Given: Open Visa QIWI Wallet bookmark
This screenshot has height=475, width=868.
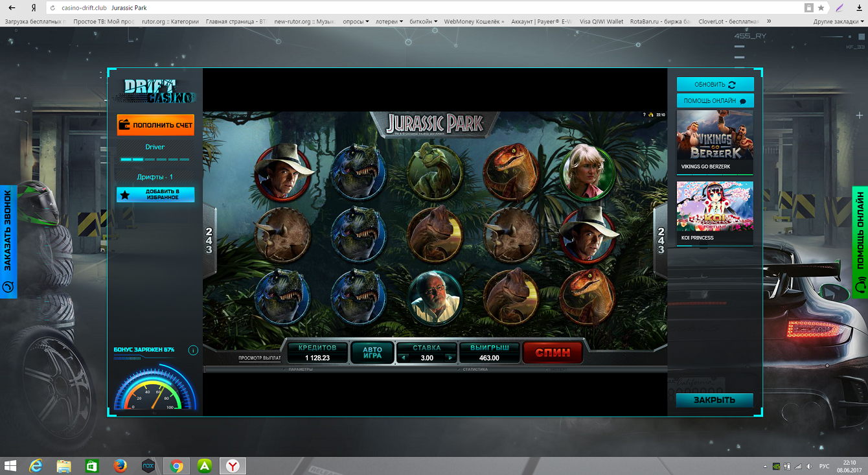Looking at the screenshot, I should 601,21.
